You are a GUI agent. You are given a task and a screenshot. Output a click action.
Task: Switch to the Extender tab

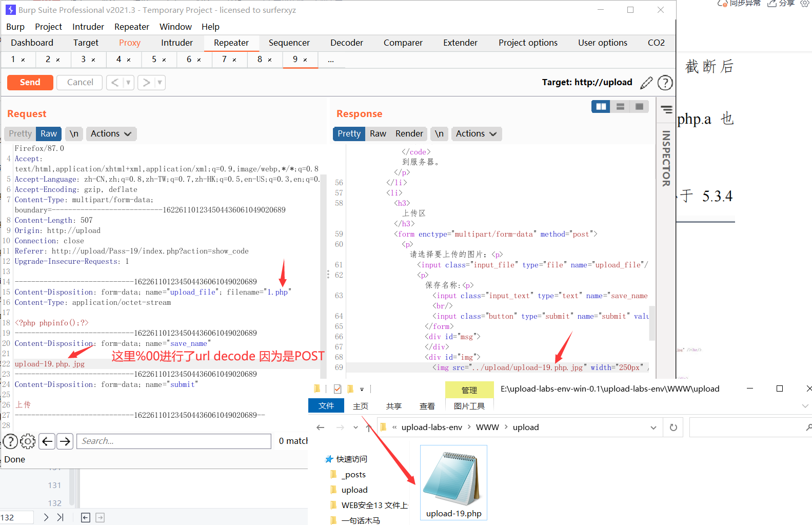point(460,43)
